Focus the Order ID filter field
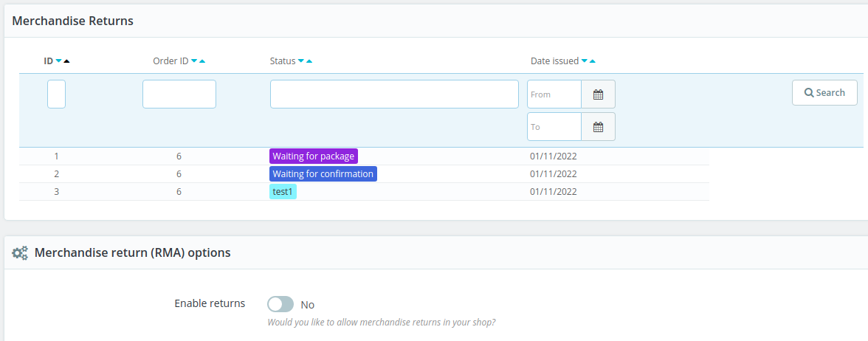Screen dimensions: 868x341 (179, 94)
